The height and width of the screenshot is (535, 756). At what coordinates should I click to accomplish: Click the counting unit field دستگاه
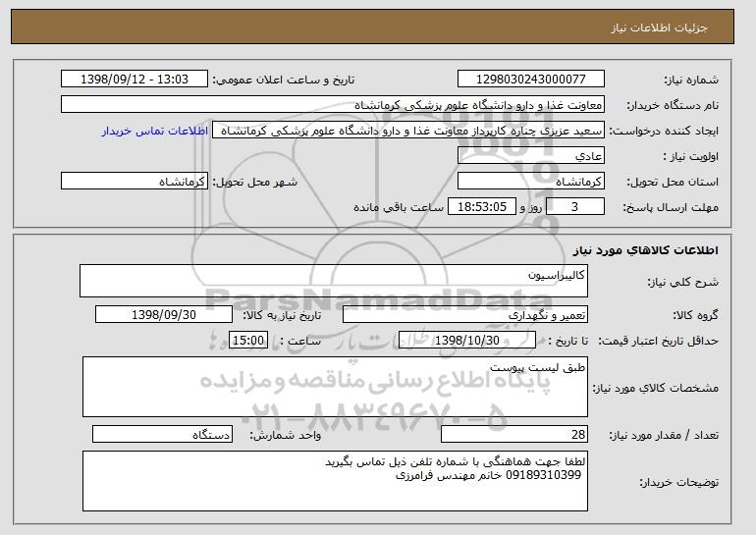coord(162,434)
